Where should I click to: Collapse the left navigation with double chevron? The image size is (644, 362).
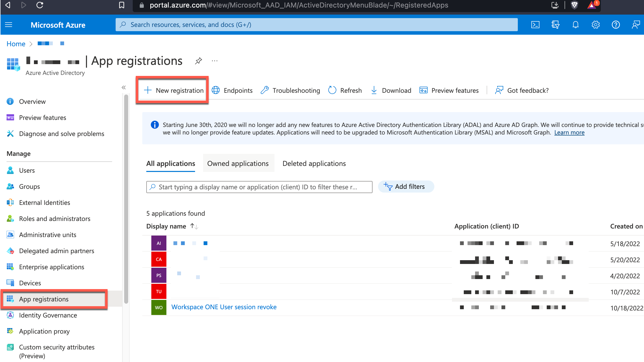[124, 87]
